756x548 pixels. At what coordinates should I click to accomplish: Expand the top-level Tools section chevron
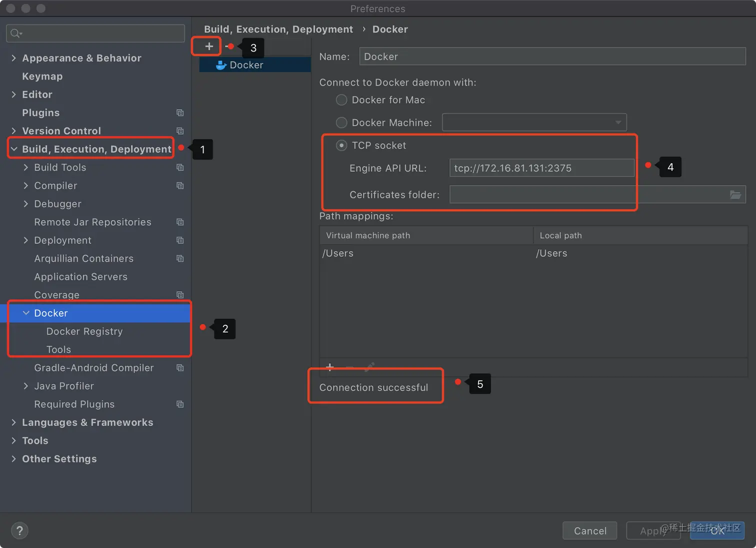tap(13, 441)
